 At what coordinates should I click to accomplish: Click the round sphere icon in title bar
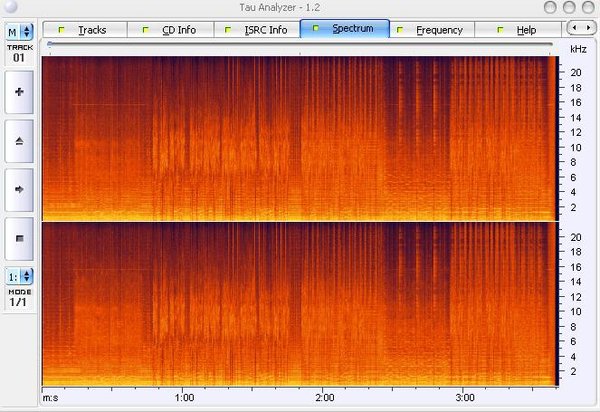tap(11, 7)
